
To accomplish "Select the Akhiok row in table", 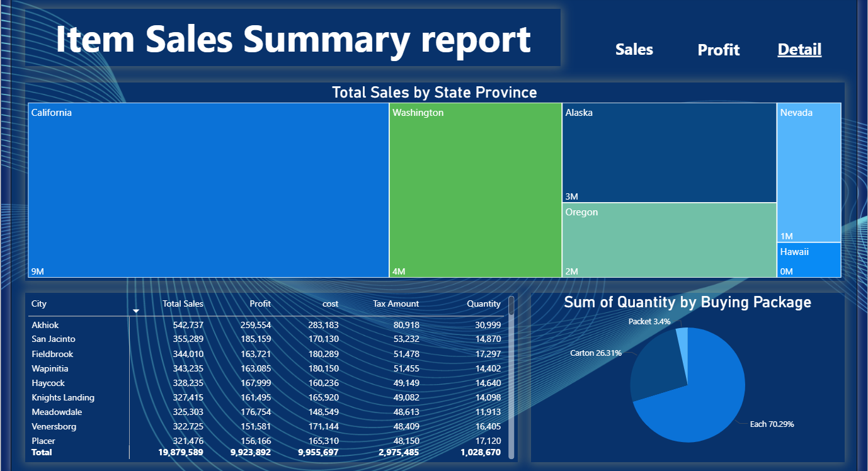I will point(266,325).
